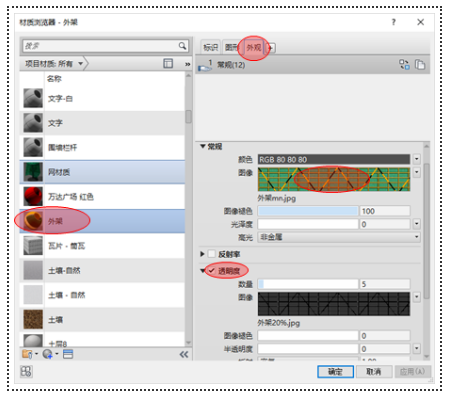Click the 光泽度 slider bar
This screenshot has width=449, height=394.
tap(308, 224)
